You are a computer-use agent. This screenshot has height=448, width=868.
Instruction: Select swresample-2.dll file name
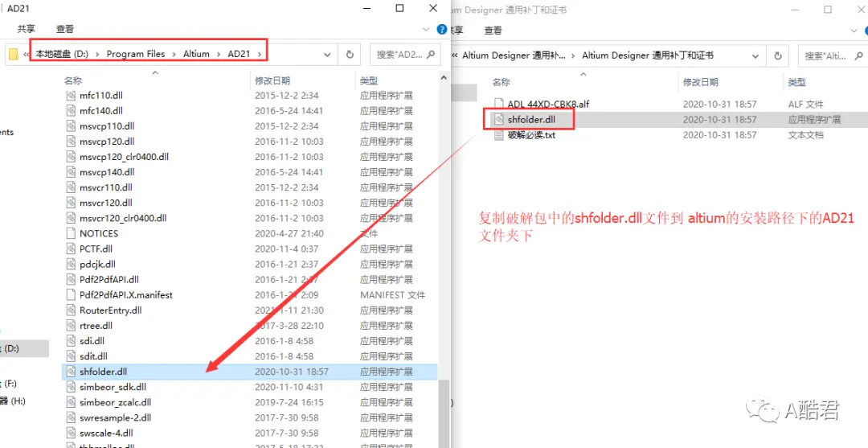(115, 417)
